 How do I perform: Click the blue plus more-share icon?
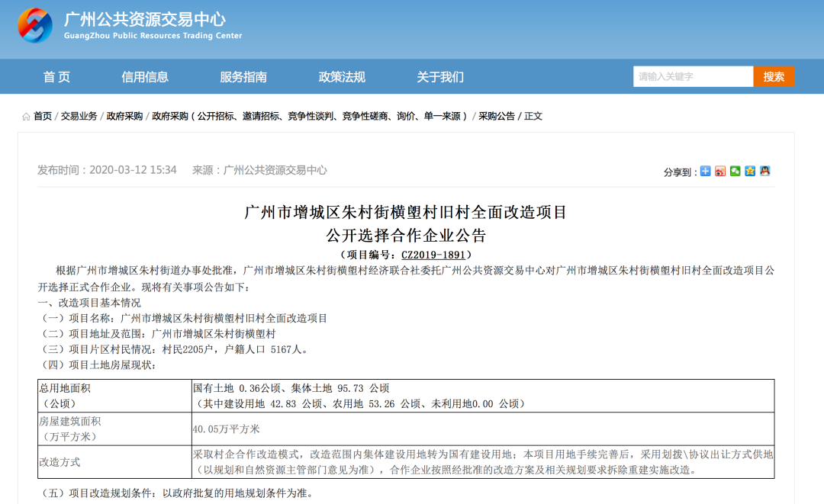705,171
